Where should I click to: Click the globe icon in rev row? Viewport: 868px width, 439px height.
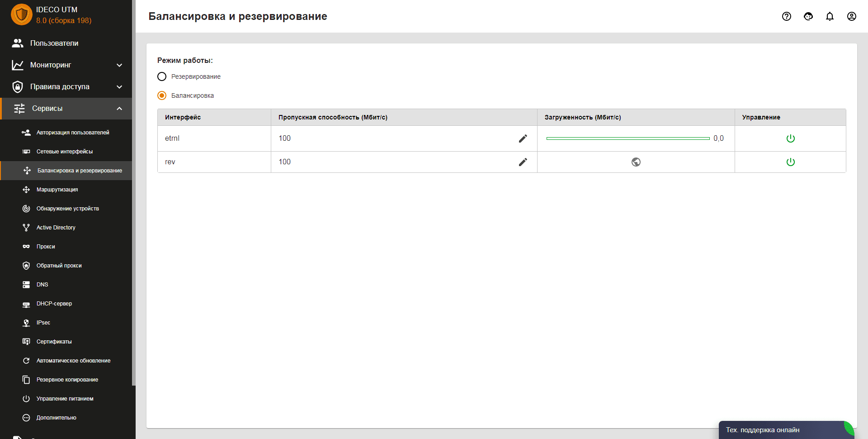click(x=636, y=162)
